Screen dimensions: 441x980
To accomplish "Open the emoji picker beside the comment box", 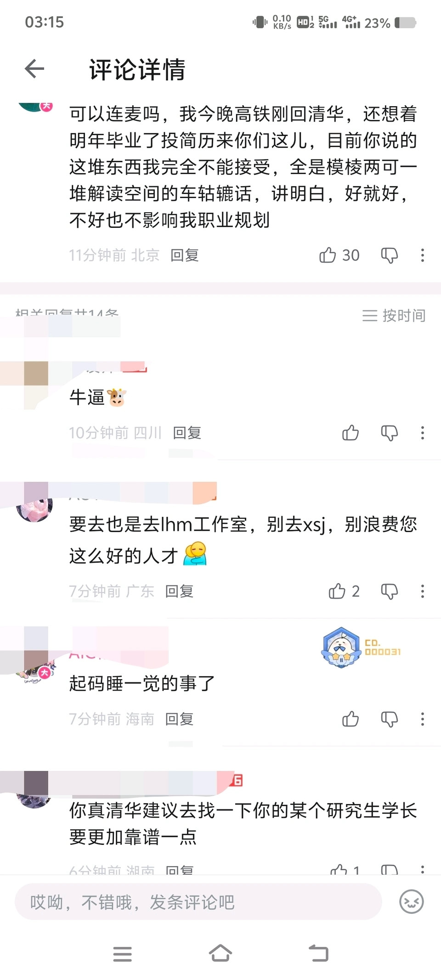I will (x=411, y=901).
